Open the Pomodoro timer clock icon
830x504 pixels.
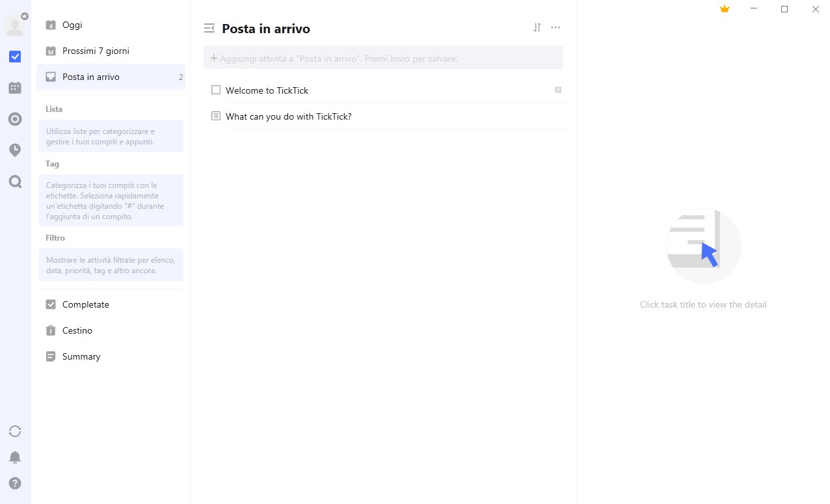(15, 150)
